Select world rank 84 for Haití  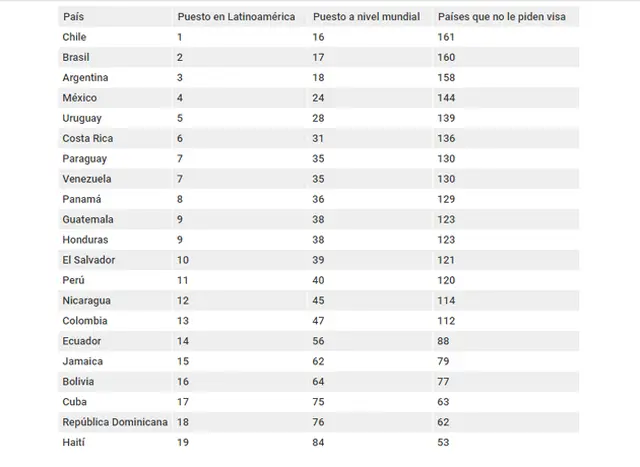(318, 443)
